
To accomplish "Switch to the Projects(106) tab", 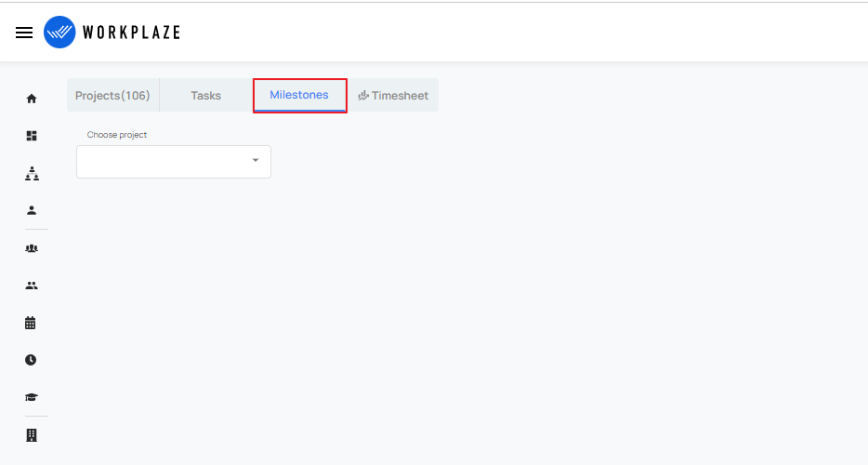I will coord(113,96).
